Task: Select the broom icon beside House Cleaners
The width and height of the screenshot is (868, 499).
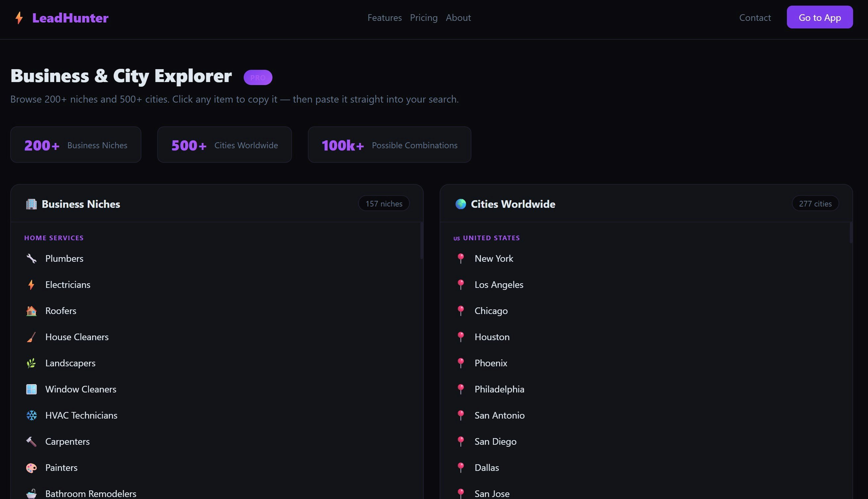Action: pyautogui.click(x=31, y=337)
